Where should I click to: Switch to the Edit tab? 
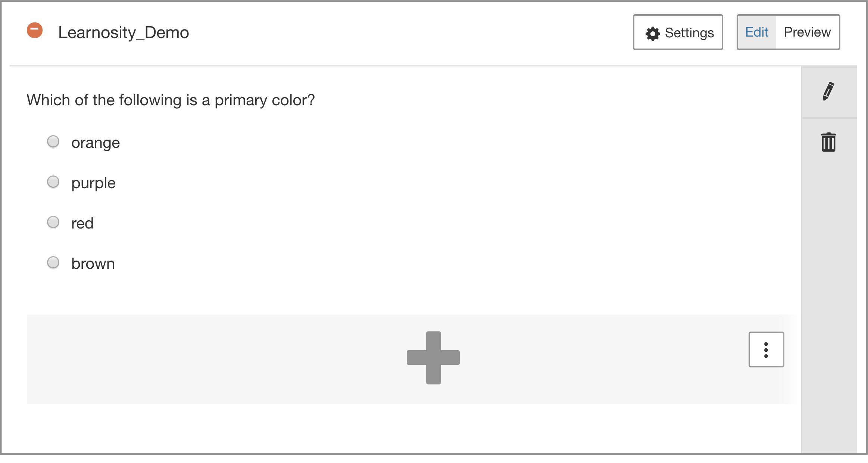756,32
